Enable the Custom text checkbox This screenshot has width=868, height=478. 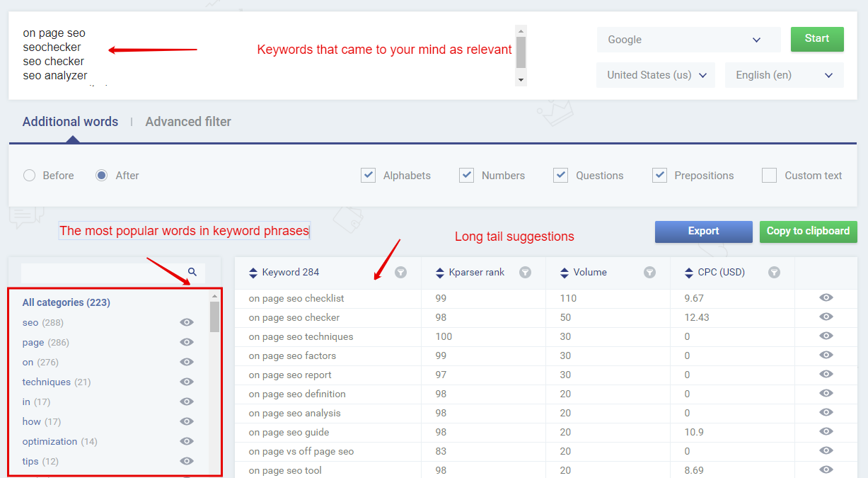point(769,176)
